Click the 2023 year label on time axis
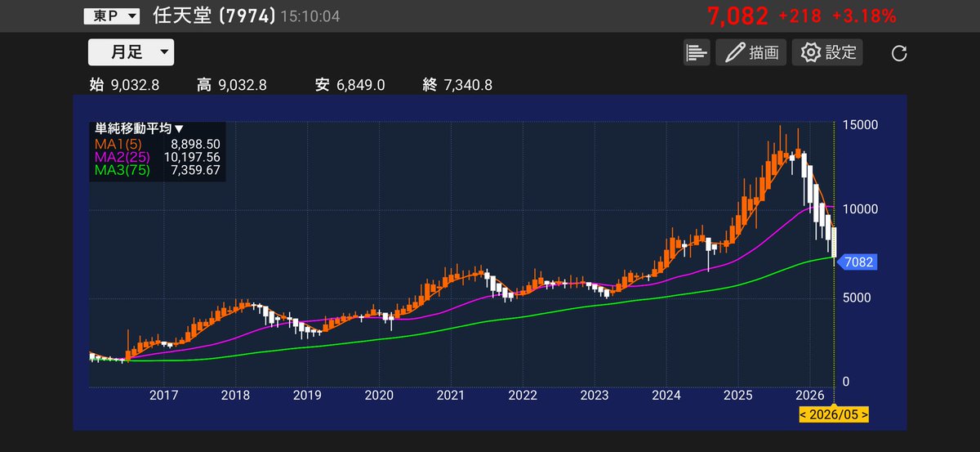The image size is (980, 452). click(595, 396)
